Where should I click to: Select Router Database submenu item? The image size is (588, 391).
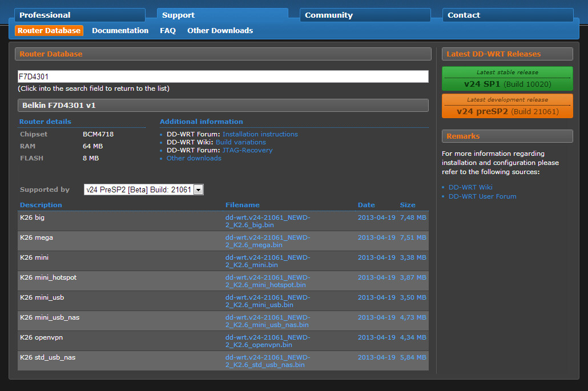coord(49,30)
